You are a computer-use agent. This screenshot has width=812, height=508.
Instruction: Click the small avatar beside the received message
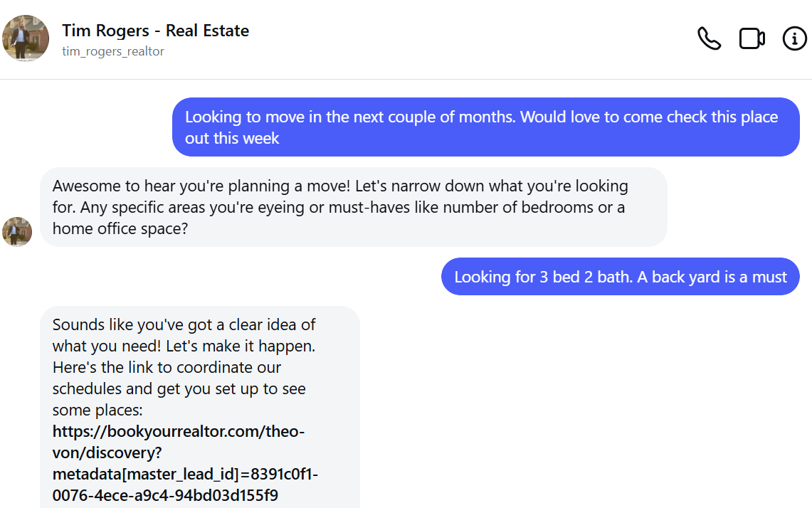(x=17, y=232)
